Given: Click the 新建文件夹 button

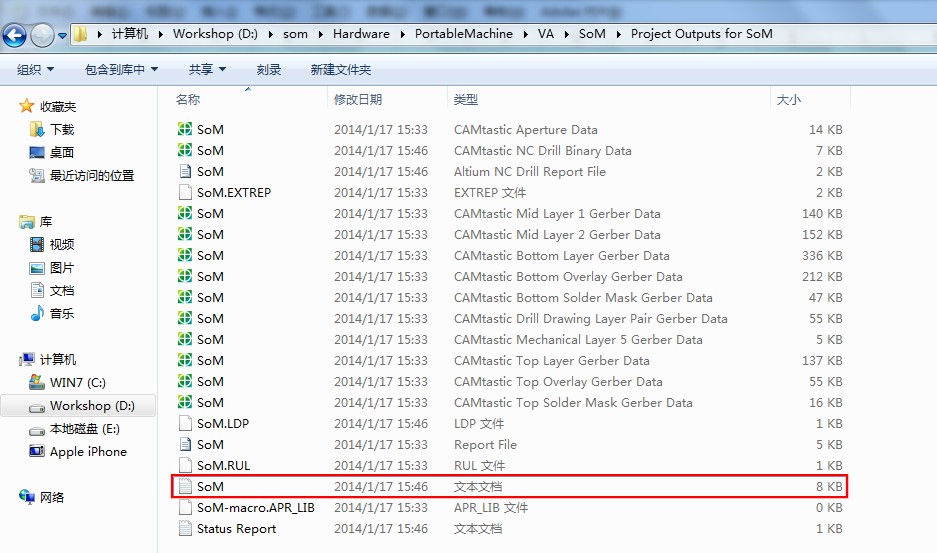Looking at the screenshot, I should [340, 69].
